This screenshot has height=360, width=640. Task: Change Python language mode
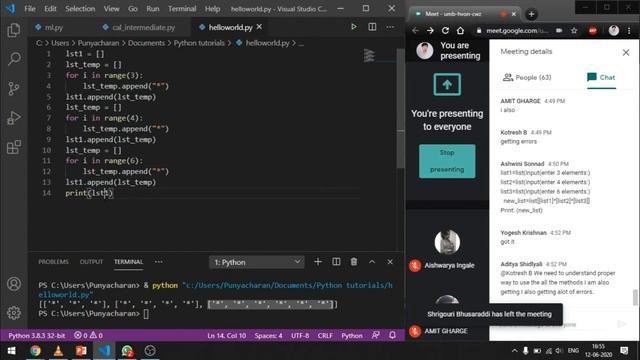click(352, 336)
